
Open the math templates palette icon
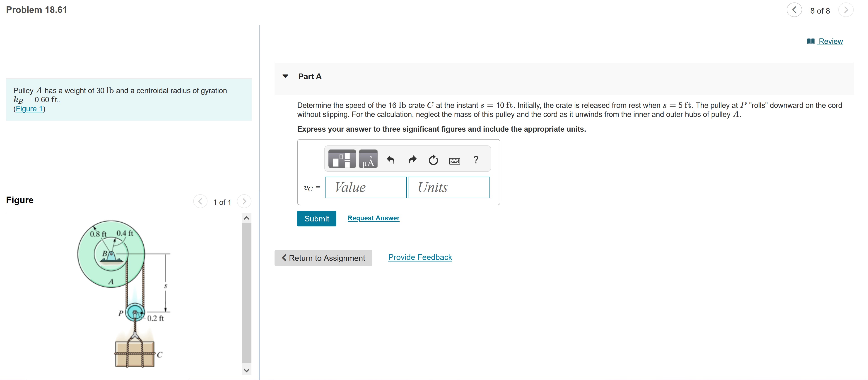[x=342, y=159]
